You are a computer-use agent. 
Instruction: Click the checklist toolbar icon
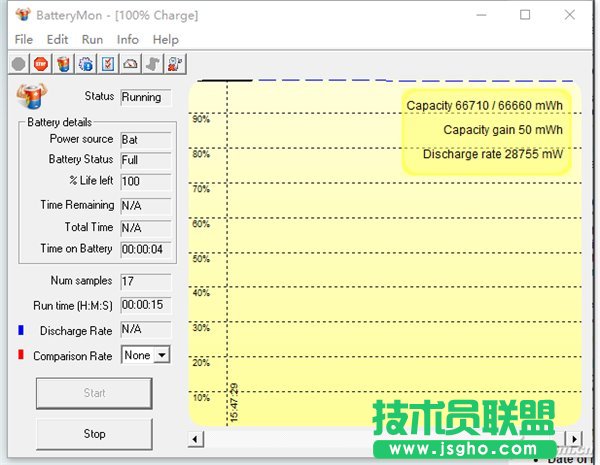click(108, 64)
